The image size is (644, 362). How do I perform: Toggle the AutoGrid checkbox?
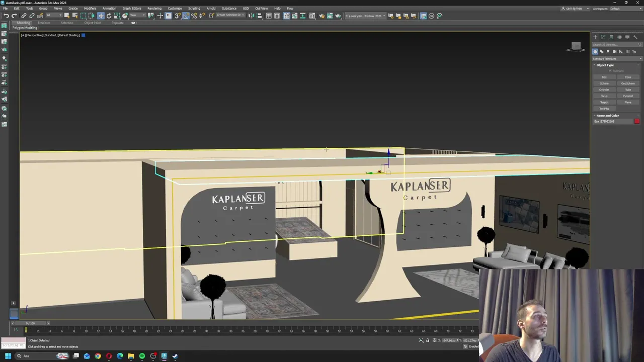(610, 71)
